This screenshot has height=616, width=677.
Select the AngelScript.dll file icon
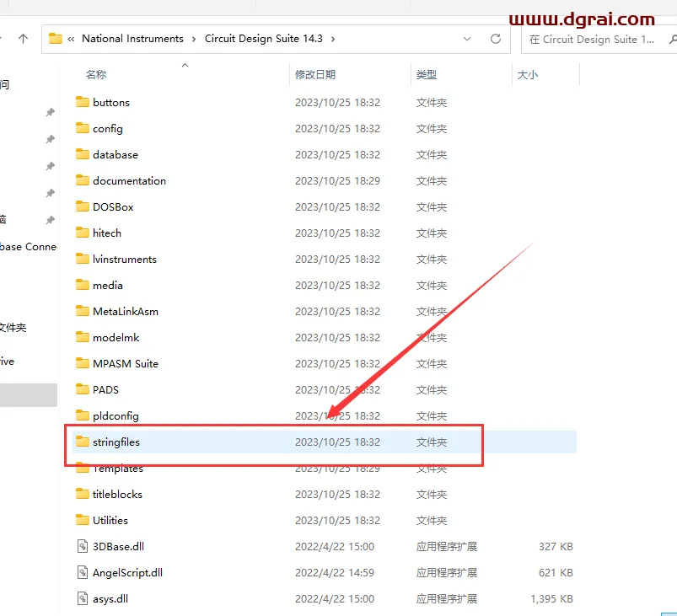coord(83,572)
